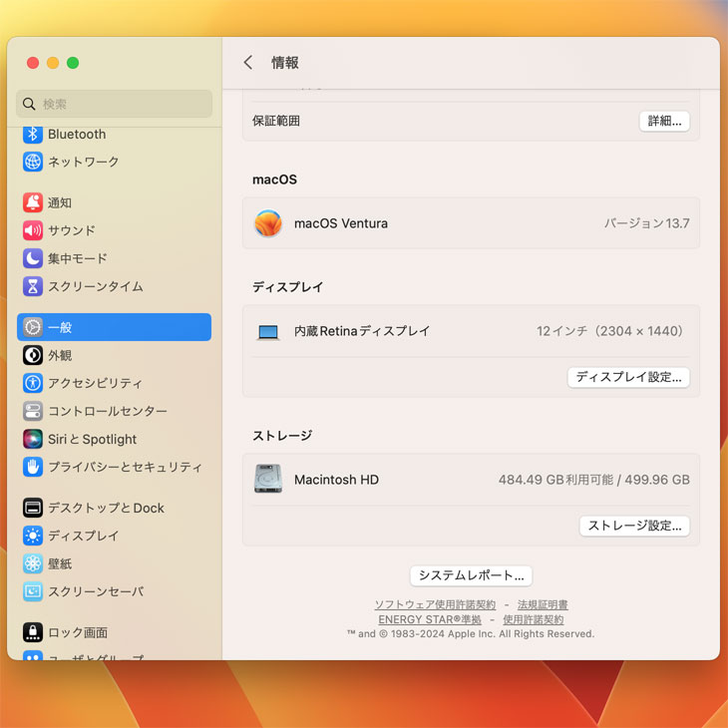Click the 詳細... button for 保証範囲
The image size is (728, 728).
[x=664, y=121]
